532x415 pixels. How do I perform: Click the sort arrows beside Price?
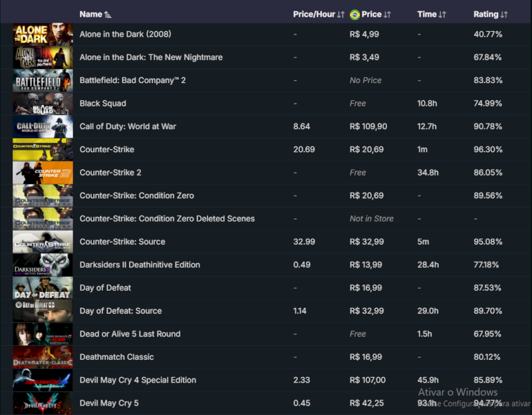point(387,15)
